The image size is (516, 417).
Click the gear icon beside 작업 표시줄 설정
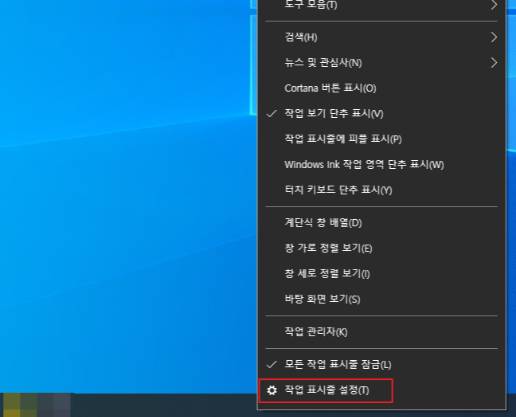click(x=272, y=390)
